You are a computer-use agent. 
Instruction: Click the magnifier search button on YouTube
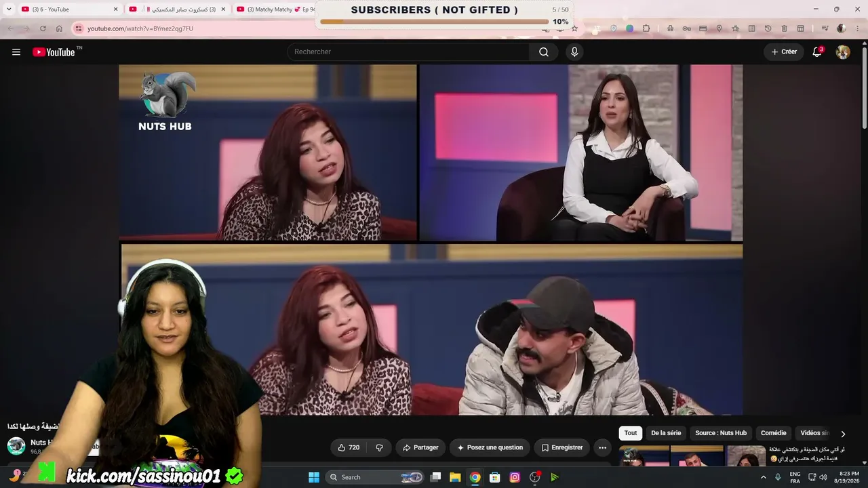[x=544, y=52]
